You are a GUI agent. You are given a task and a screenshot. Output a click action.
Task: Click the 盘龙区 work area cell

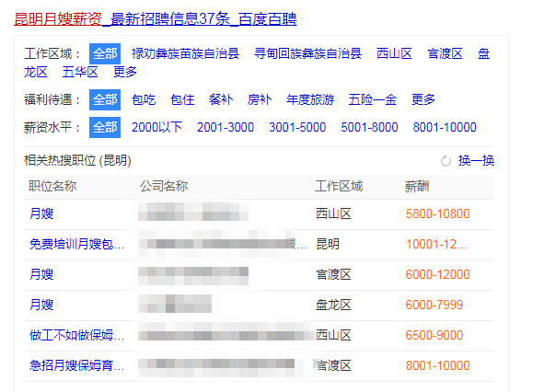(333, 305)
